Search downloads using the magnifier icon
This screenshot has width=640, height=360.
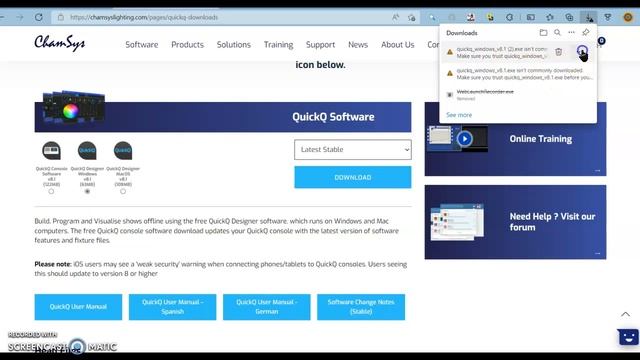[557, 32]
